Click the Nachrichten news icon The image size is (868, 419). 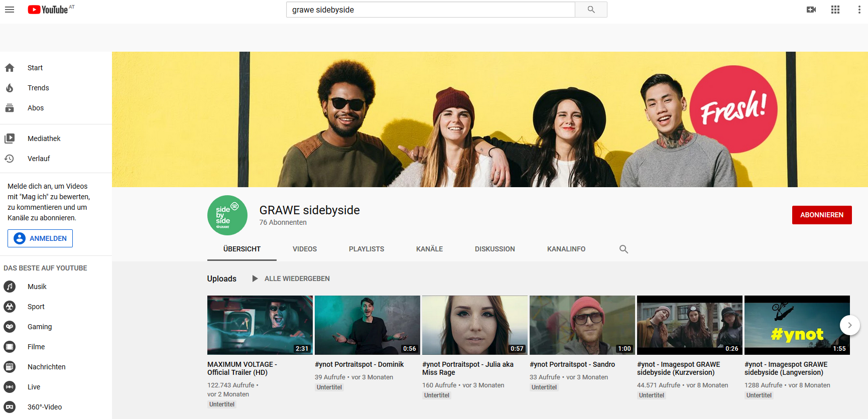coord(10,367)
